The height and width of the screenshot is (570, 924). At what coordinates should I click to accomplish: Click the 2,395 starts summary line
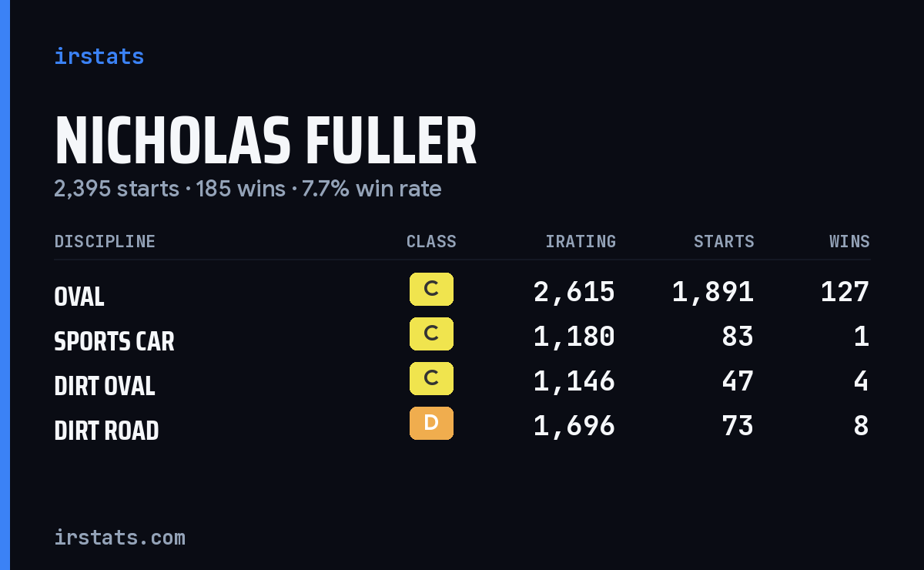click(x=248, y=189)
